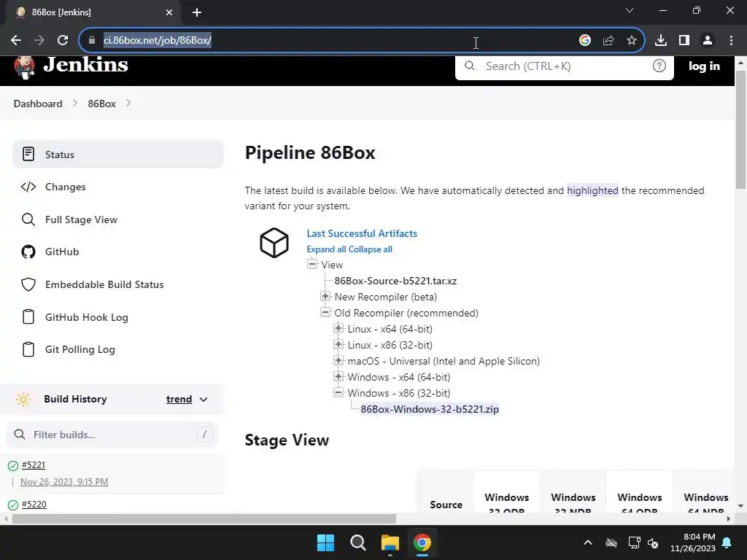Click the log in button
747x560 pixels.
tap(704, 66)
